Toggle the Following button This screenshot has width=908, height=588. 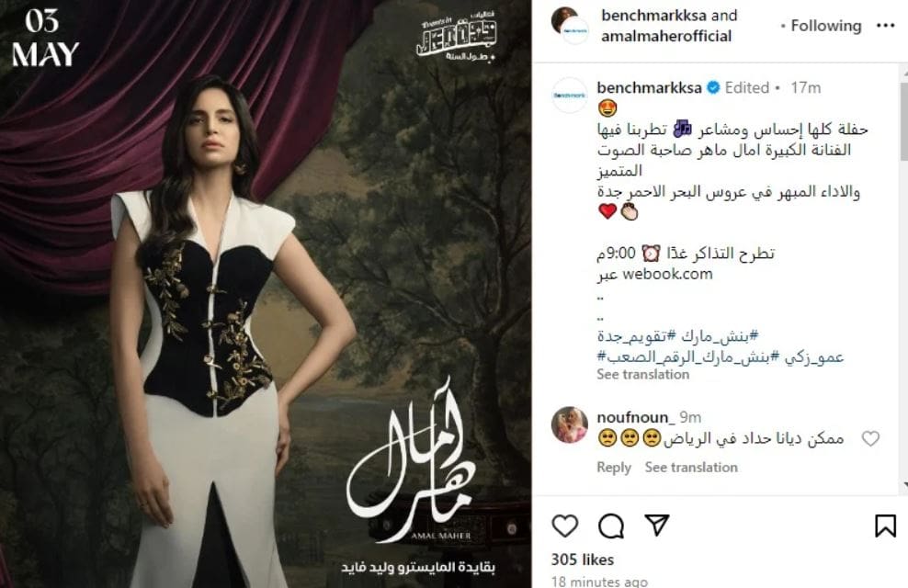coord(826,26)
